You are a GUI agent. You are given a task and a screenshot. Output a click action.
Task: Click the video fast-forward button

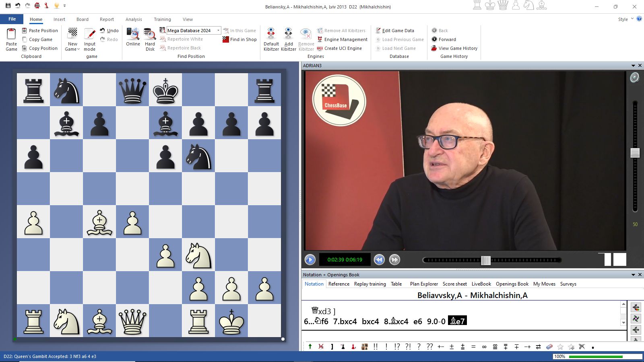394,259
